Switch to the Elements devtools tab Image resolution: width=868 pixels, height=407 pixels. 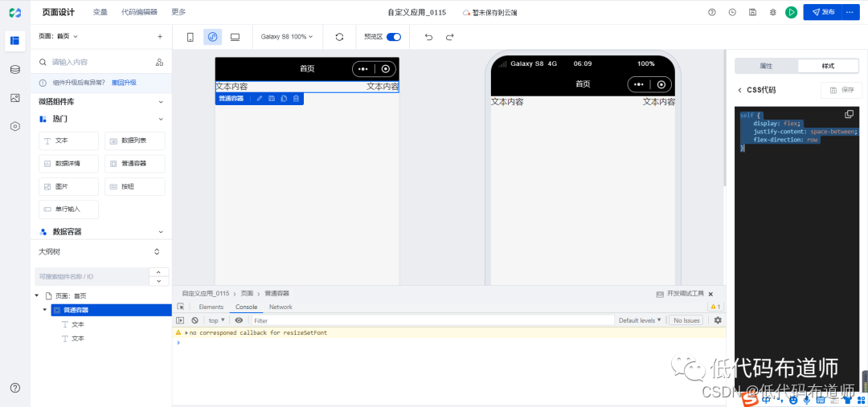pos(211,307)
